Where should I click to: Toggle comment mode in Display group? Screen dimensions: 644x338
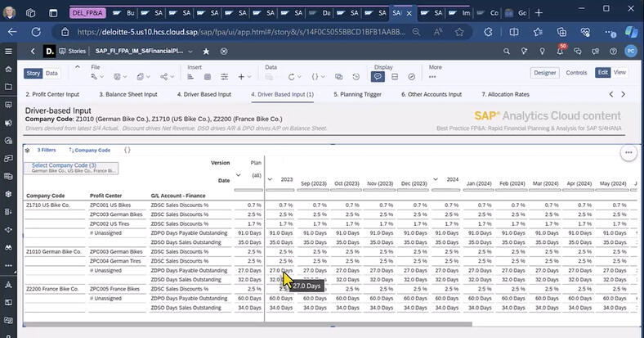point(378,77)
